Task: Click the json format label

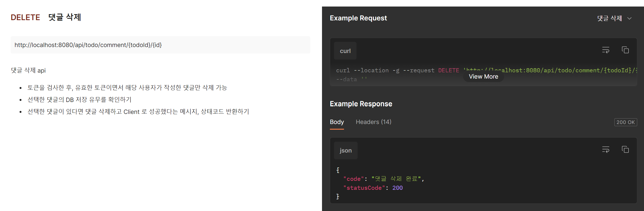Action: [346, 150]
